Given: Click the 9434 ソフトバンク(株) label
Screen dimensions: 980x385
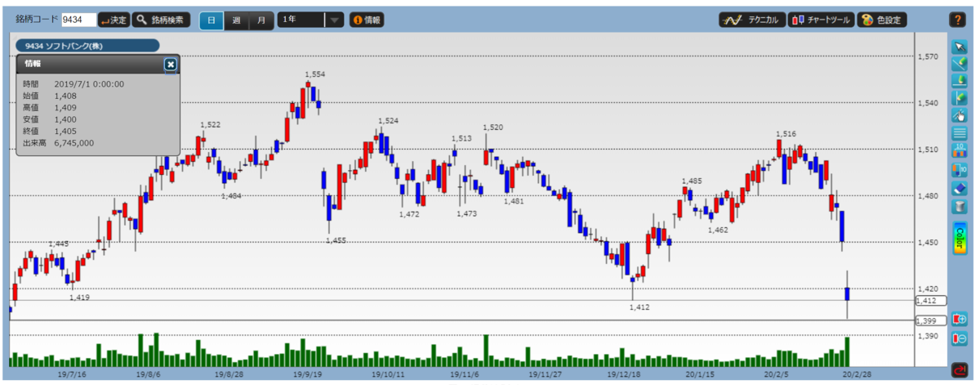Looking at the screenshot, I should (88, 46).
